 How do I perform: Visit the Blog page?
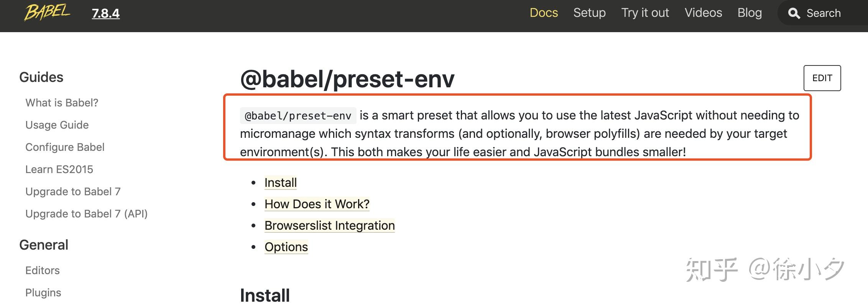point(750,13)
